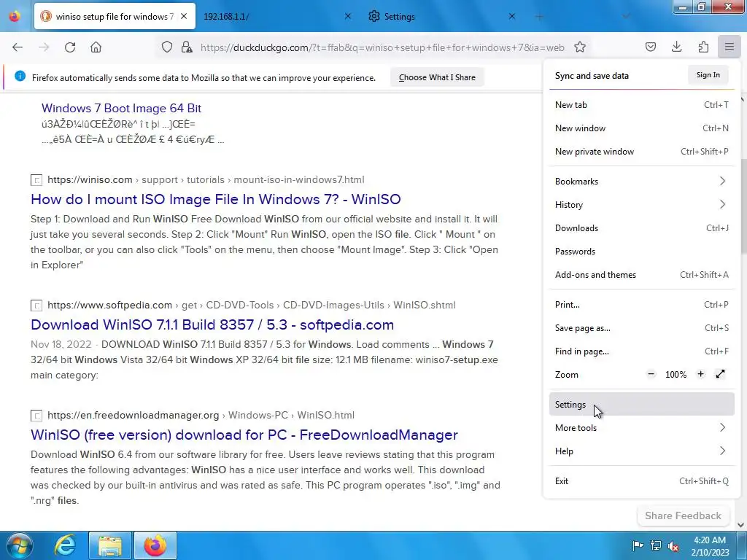Click the softpedia.com result favicon
The image size is (747, 560).
(x=36, y=306)
